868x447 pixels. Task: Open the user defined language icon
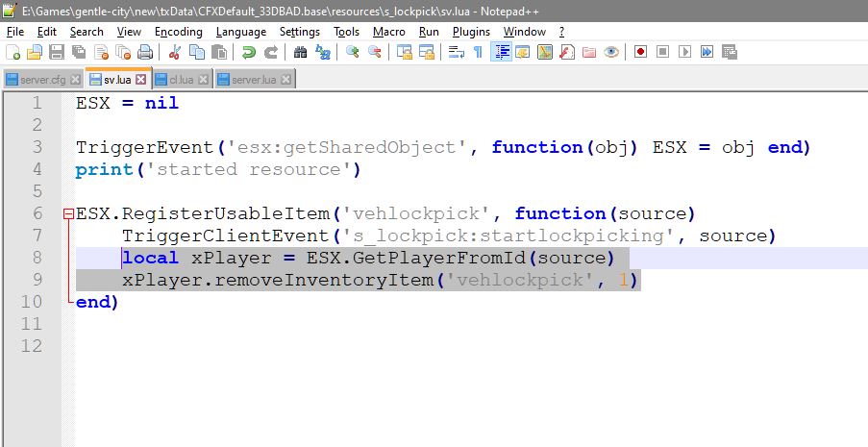point(523,53)
